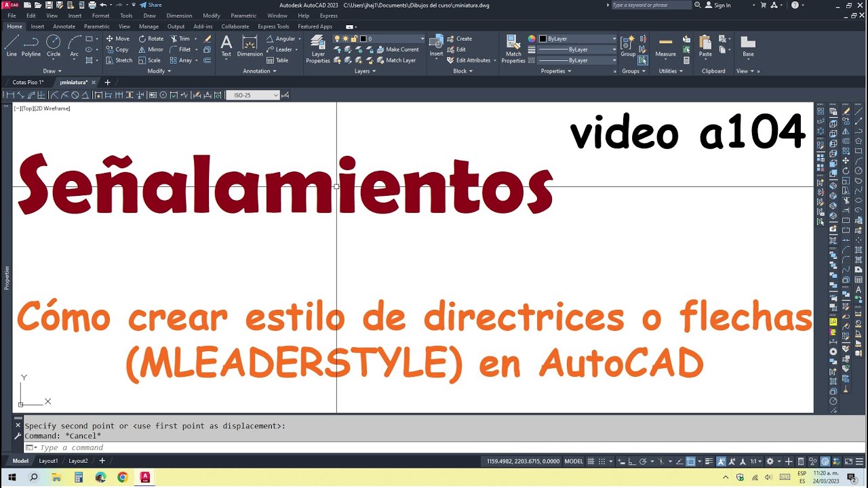This screenshot has width=868, height=488.
Task: Toggle snap mode in status bar
Action: [x=604, y=462]
